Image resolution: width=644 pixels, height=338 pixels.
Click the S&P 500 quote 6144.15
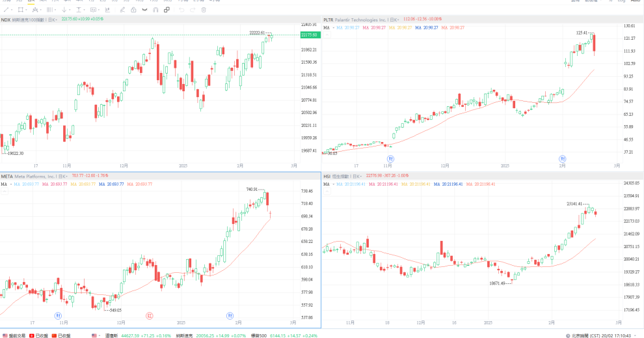pos(284,335)
